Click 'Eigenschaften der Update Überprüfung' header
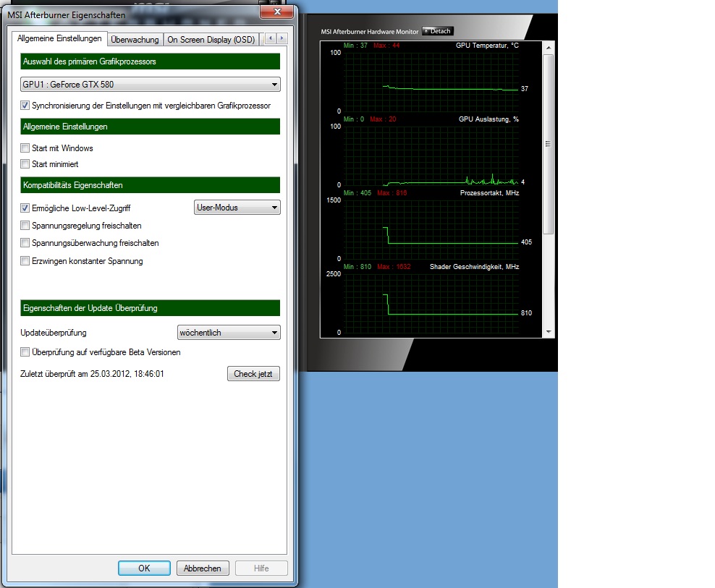This screenshot has width=715, height=588. coord(150,308)
